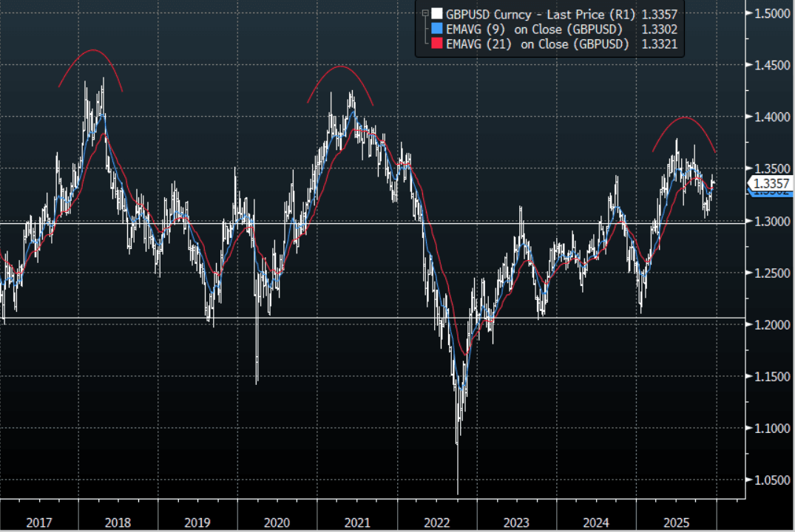Image resolution: width=795 pixels, height=532 pixels.
Task: Select the red arc annotation above 2025 peak
Action: 685,117
